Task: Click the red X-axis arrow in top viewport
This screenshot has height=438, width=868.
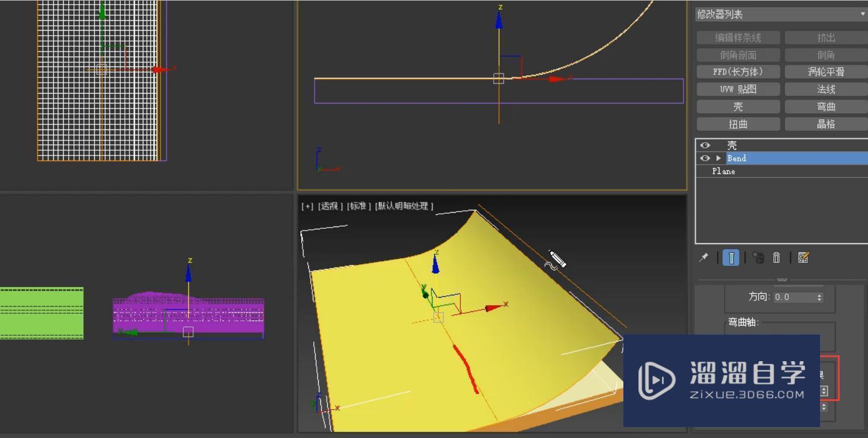Action: (x=161, y=69)
